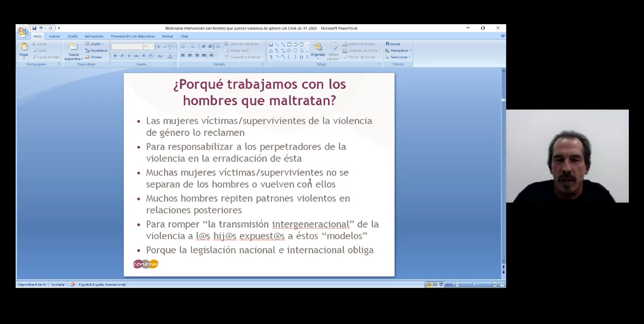644x324 pixels.
Task: Decrease the font size
Action: click(165, 46)
